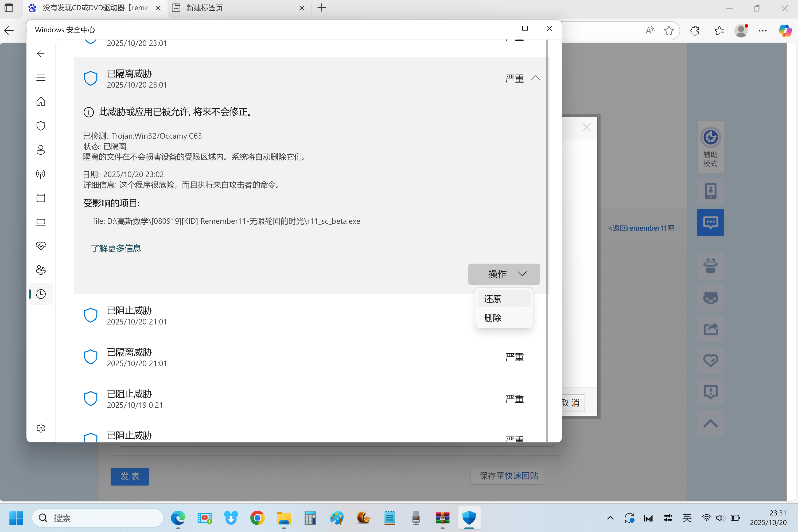Open Protection history clock icon
Image resolution: width=798 pixels, height=532 pixels.
[x=41, y=294]
